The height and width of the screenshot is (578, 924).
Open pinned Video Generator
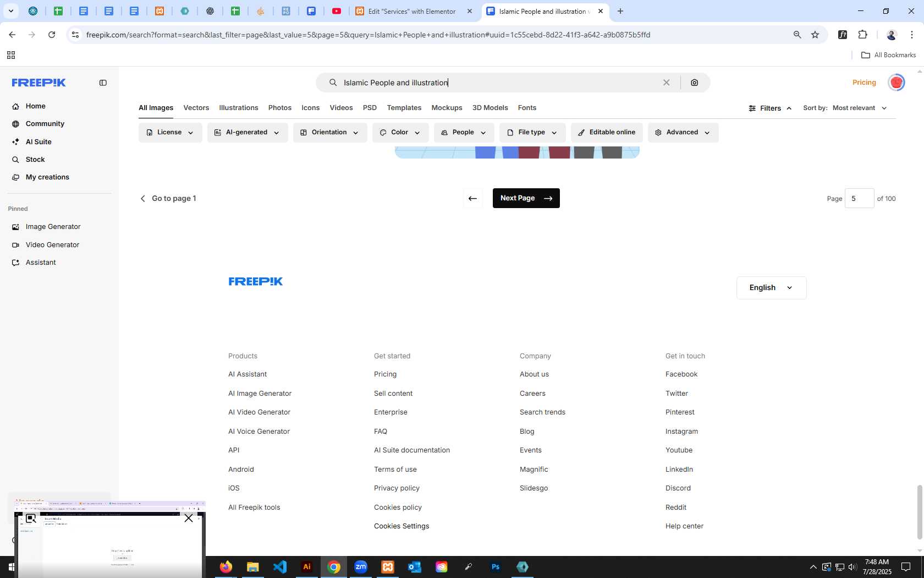[52, 245]
